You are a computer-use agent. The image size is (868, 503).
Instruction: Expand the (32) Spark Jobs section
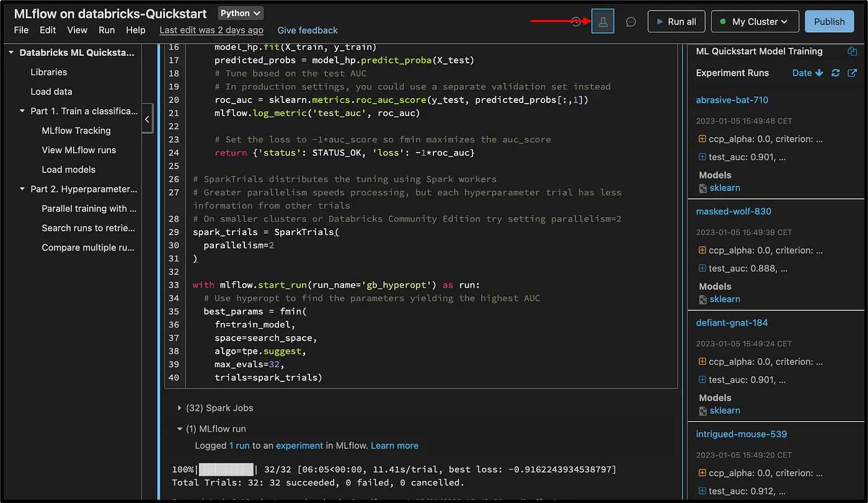coord(179,407)
